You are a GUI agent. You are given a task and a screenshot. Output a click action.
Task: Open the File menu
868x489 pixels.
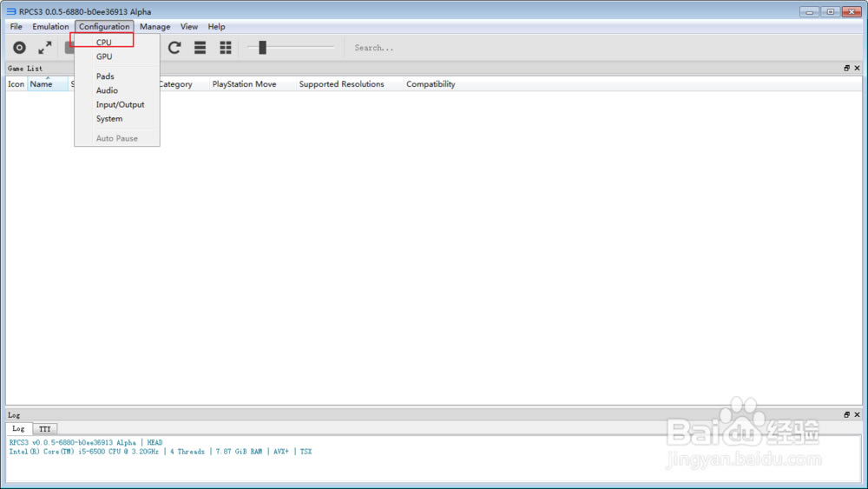point(16,27)
